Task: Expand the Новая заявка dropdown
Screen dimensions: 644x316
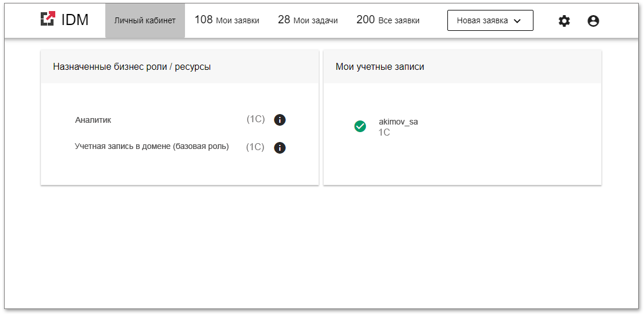Action: click(x=490, y=20)
